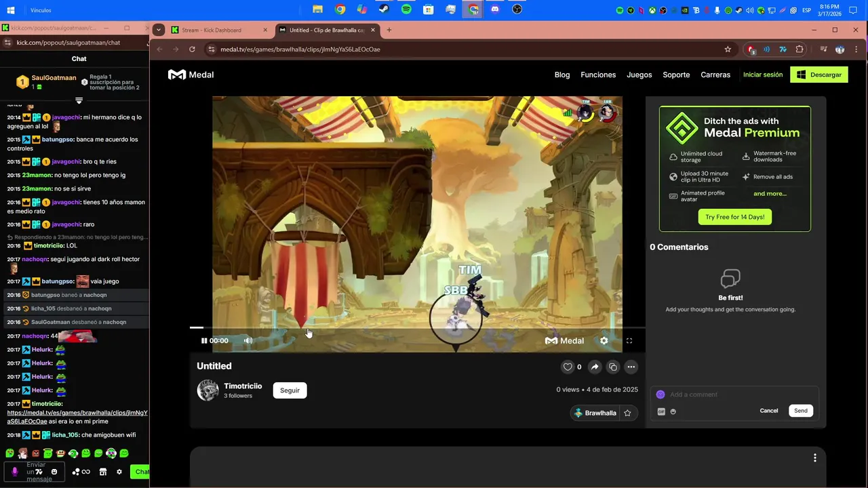Favorite Brawlhalla with the star icon
The height and width of the screenshot is (488, 868).
[x=628, y=413]
